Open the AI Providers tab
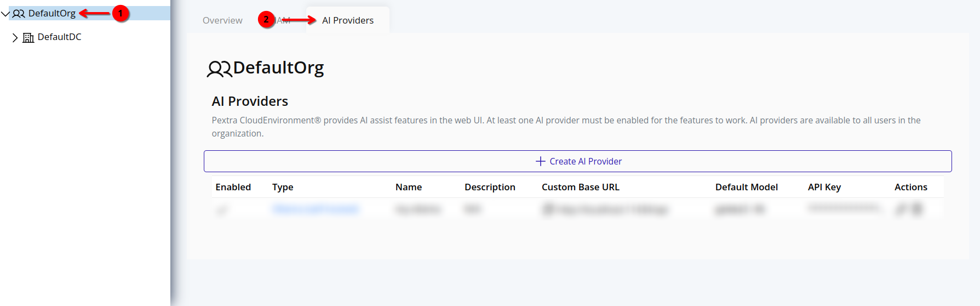 [348, 20]
